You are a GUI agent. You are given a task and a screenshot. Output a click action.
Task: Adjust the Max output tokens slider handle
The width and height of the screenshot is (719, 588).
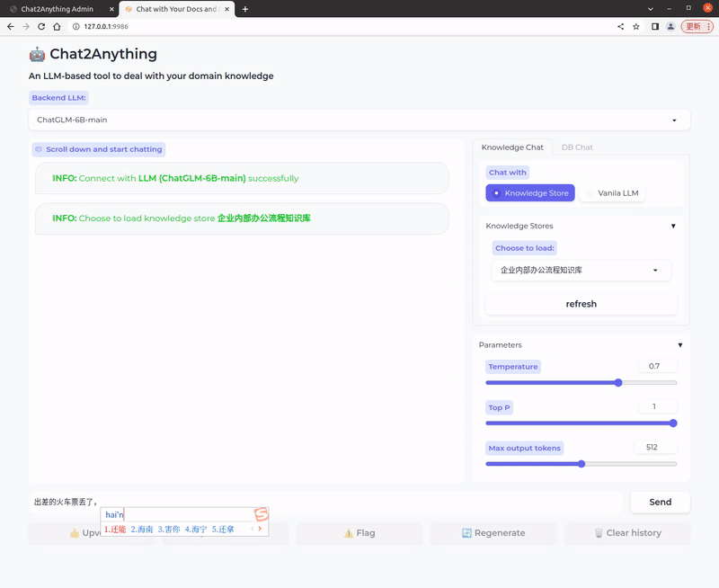581,464
